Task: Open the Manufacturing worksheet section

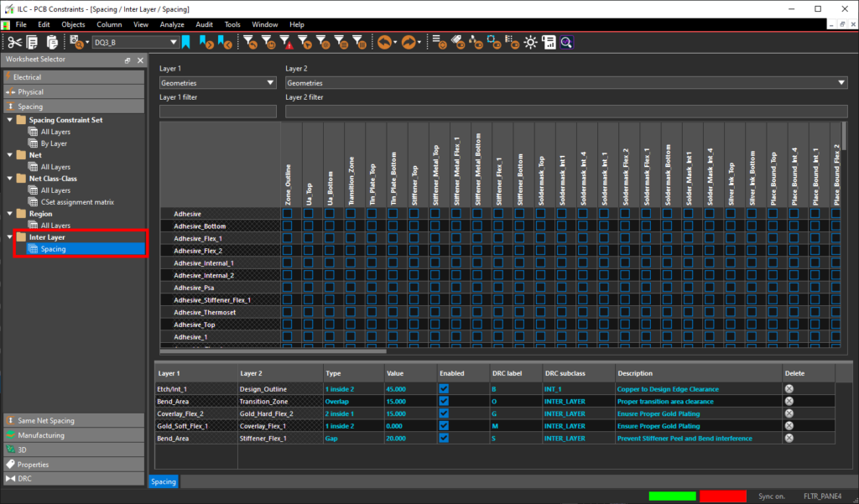Action: coord(74,435)
